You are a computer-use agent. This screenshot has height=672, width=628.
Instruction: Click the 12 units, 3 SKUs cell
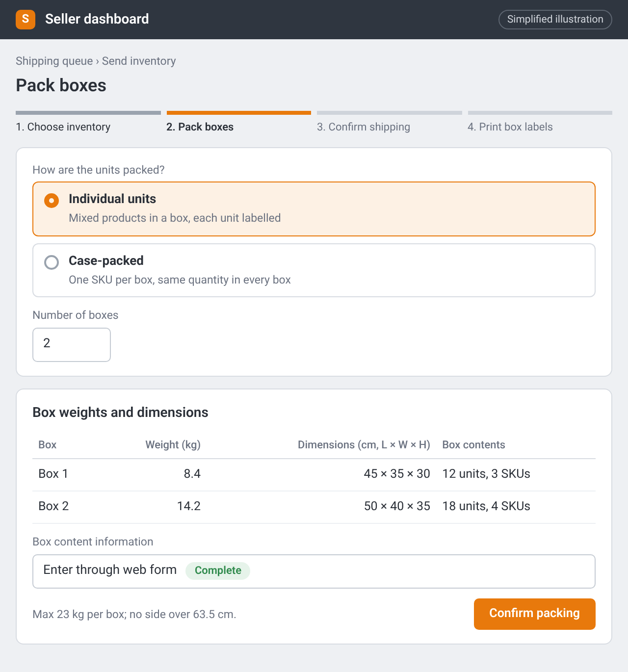pos(486,474)
